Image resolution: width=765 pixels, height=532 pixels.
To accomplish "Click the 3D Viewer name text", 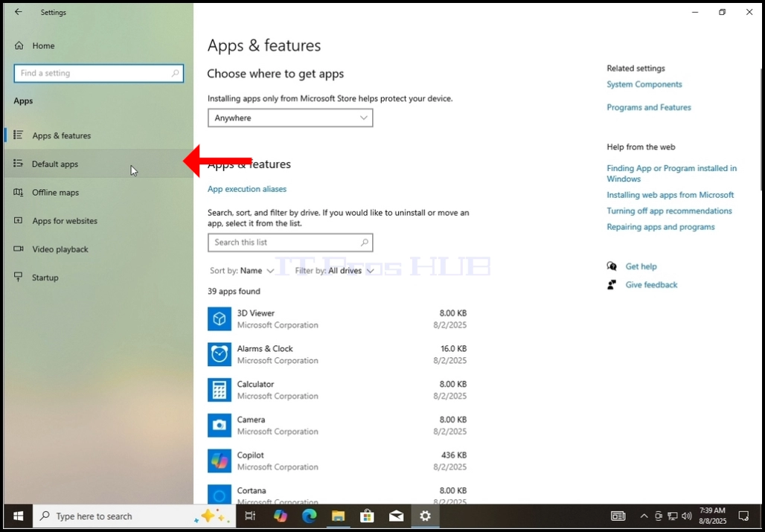I will click(256, 313).
